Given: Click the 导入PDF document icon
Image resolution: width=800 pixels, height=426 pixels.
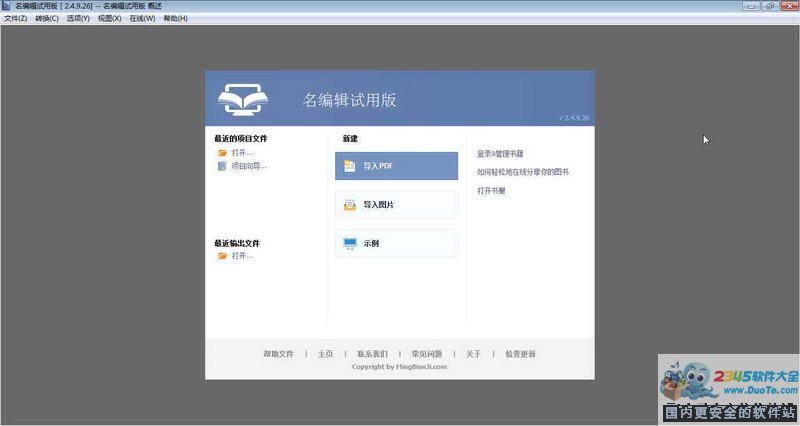Looking at the screenshot, I should [350, 166].
